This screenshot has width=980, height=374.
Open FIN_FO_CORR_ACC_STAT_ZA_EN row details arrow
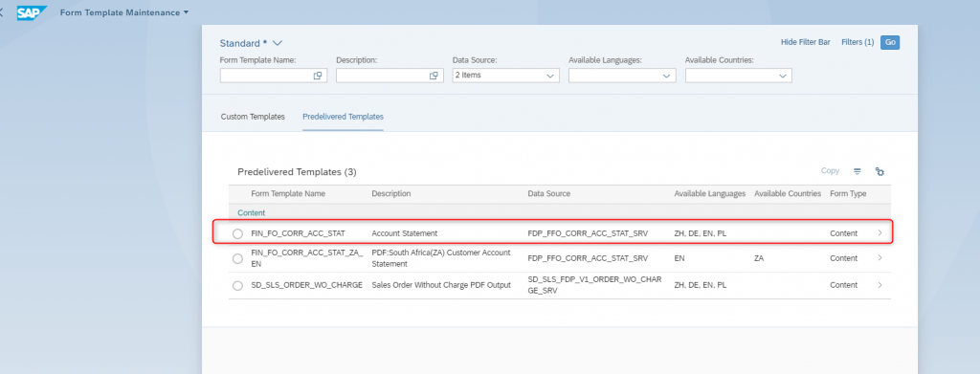(880, 258)
